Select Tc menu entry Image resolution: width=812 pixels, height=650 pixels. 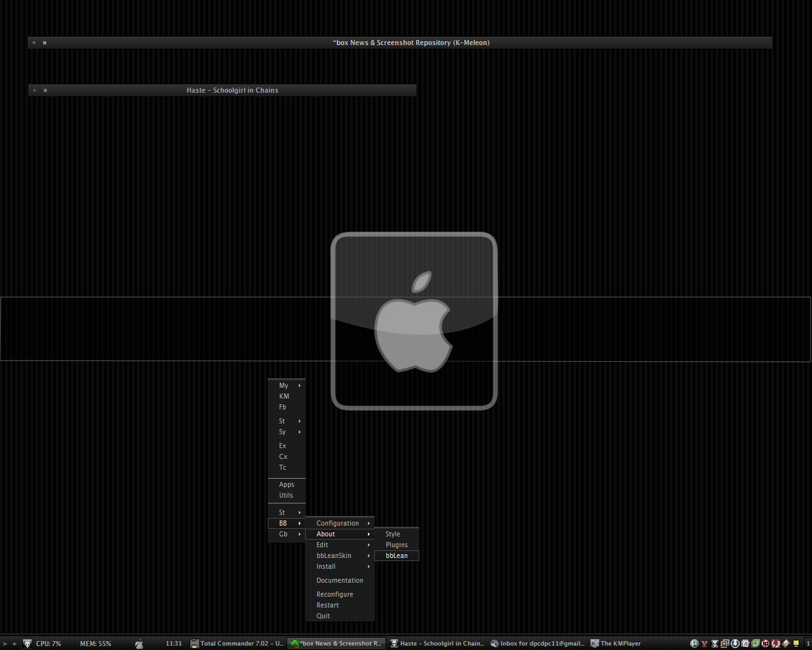click(x=287, y=467)
